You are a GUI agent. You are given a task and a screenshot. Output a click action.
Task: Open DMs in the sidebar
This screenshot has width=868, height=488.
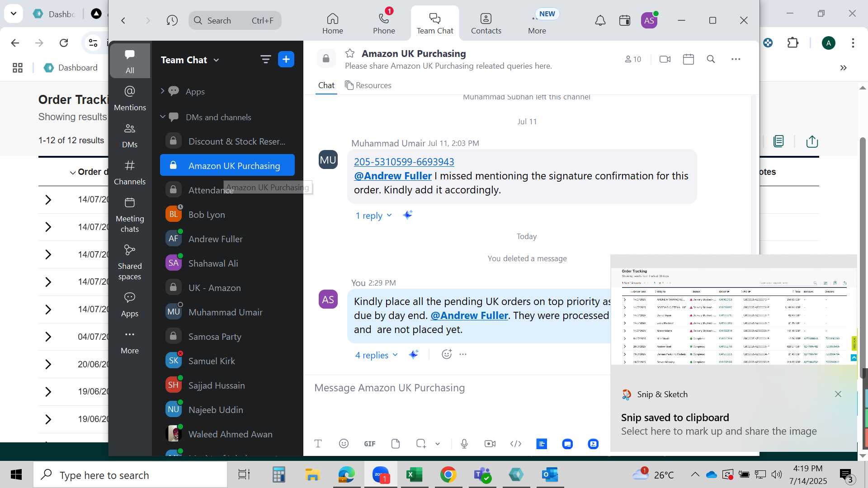click(x=130, y=136)
